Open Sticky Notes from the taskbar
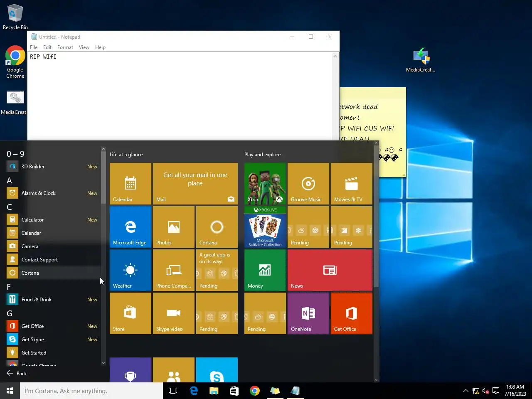 pyautogui.click(x=275, y=391)
